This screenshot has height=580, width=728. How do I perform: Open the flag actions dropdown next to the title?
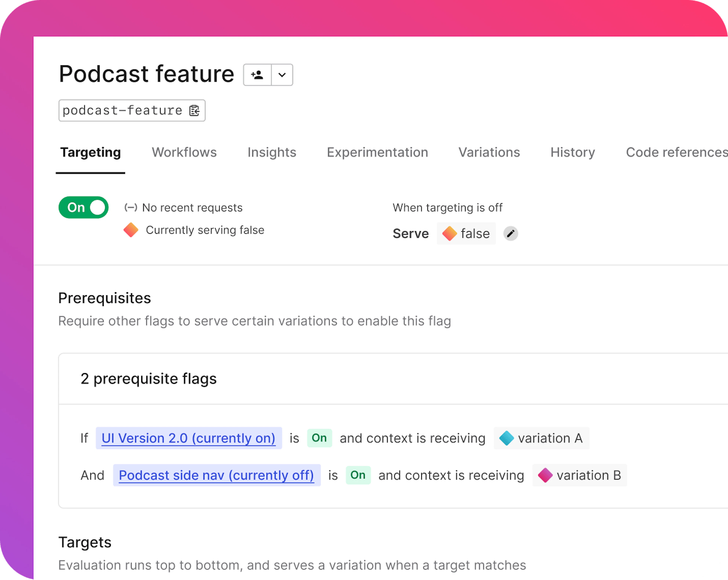(282, 75)
